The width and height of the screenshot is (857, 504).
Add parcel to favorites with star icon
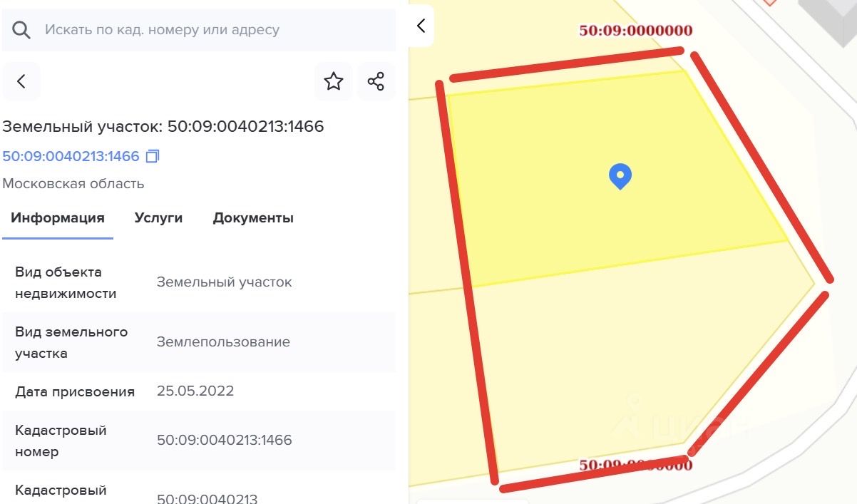point(334,81)
